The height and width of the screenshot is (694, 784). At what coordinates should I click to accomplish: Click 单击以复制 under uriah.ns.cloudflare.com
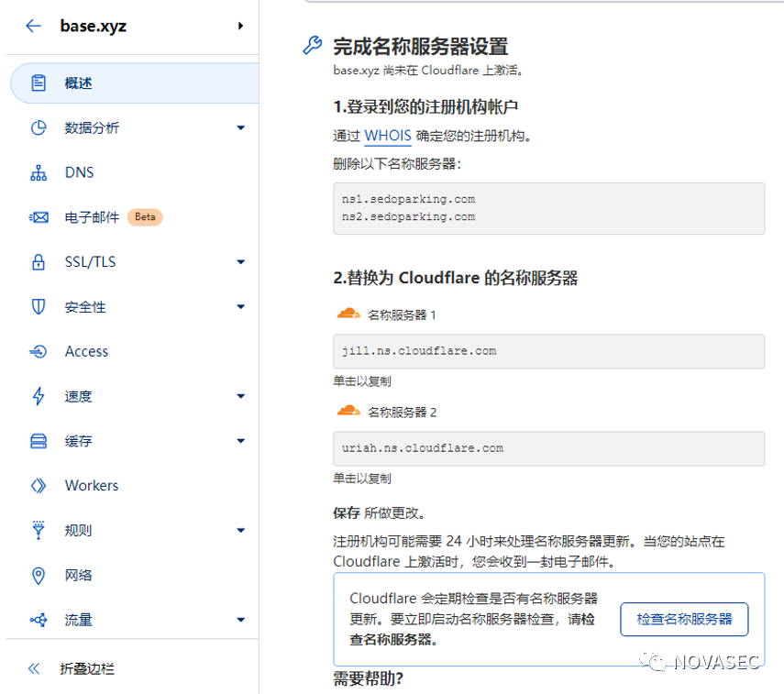(362, 479)
